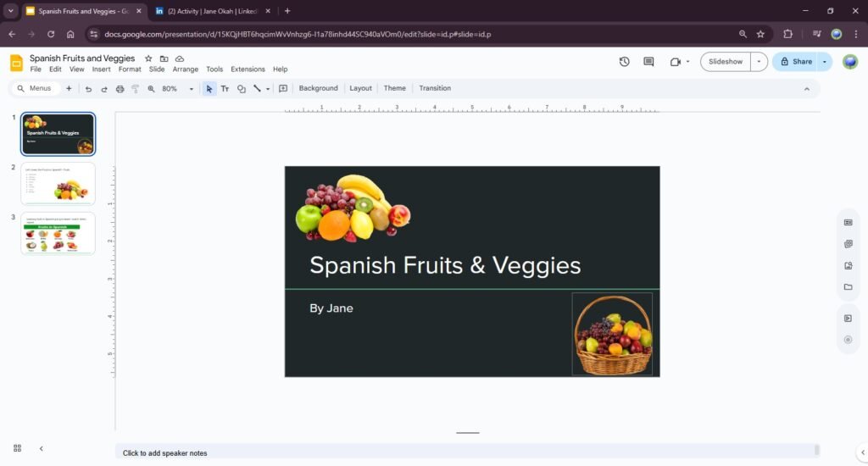Screen dimensions: 868x466
Task: Click the print icon in toolbar
Action: coord(120,89)
